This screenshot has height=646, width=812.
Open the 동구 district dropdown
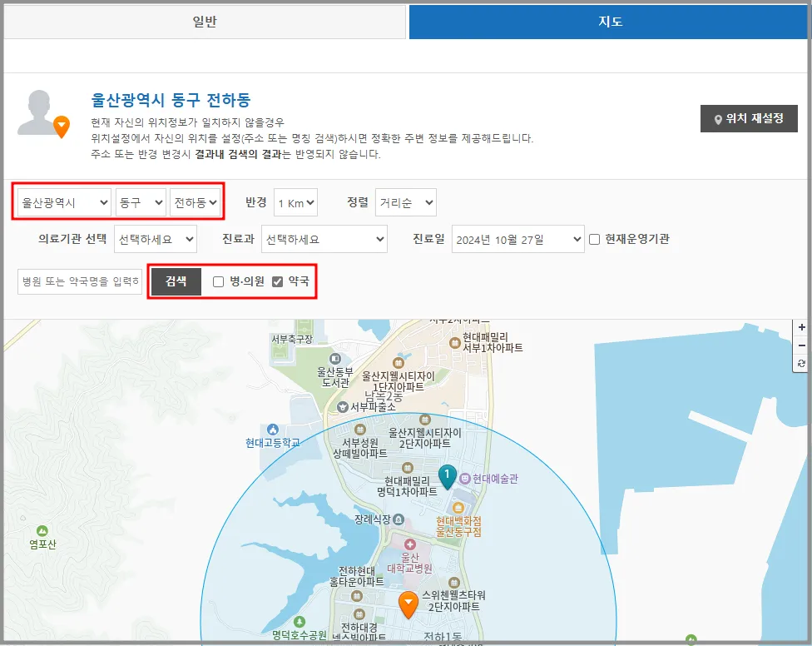141,202
